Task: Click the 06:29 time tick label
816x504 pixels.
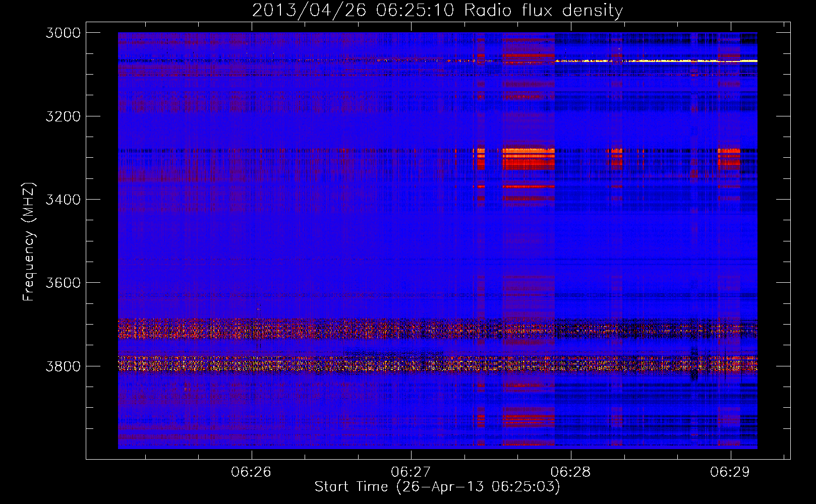Action: [x=730, y=472]
